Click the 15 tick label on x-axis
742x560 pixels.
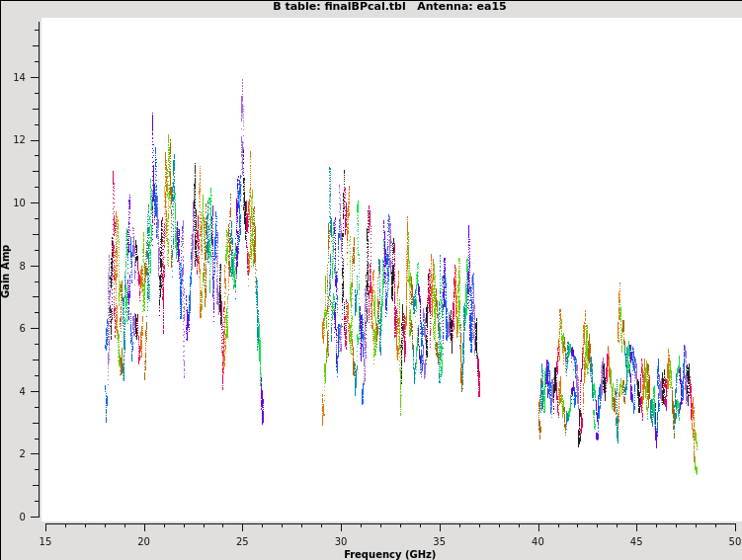[x=45, y=540]
